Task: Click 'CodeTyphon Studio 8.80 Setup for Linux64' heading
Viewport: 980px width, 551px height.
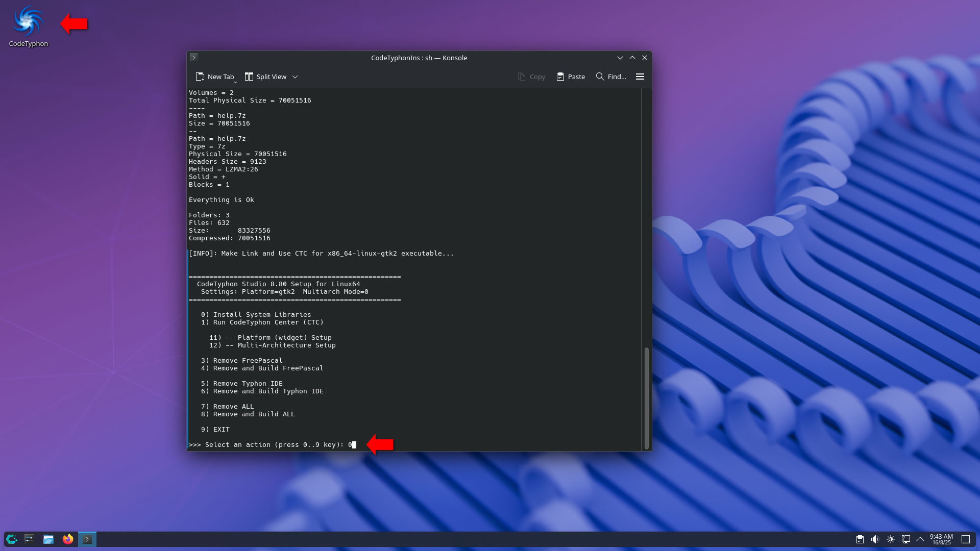Action: click(278, 284)
